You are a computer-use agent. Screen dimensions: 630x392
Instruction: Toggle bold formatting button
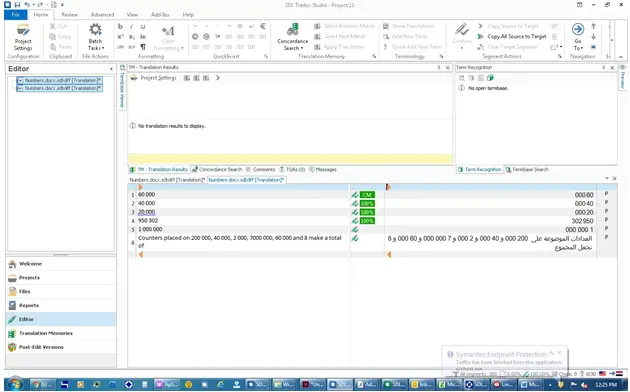point(120,27)
